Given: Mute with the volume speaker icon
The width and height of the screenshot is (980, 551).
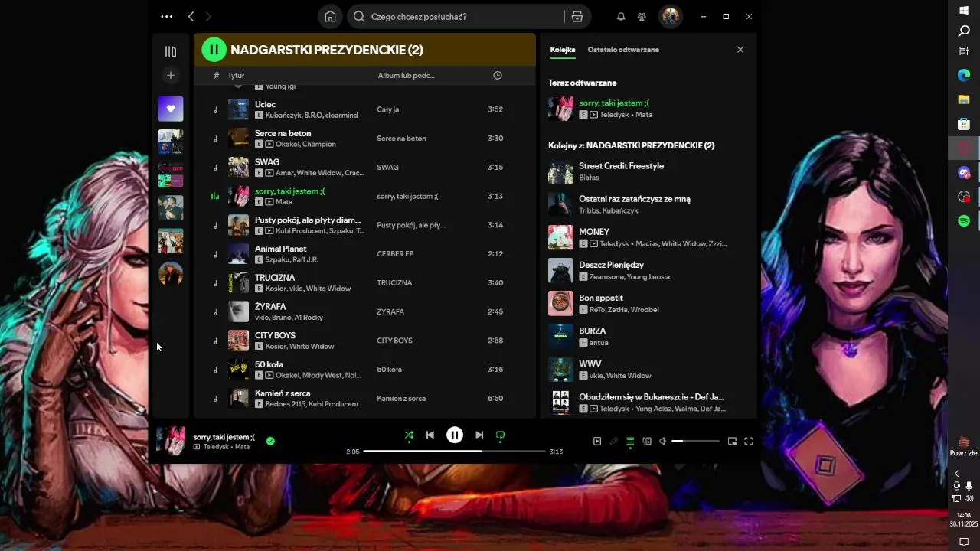Looking at the screenshot, I should (663, 441).
